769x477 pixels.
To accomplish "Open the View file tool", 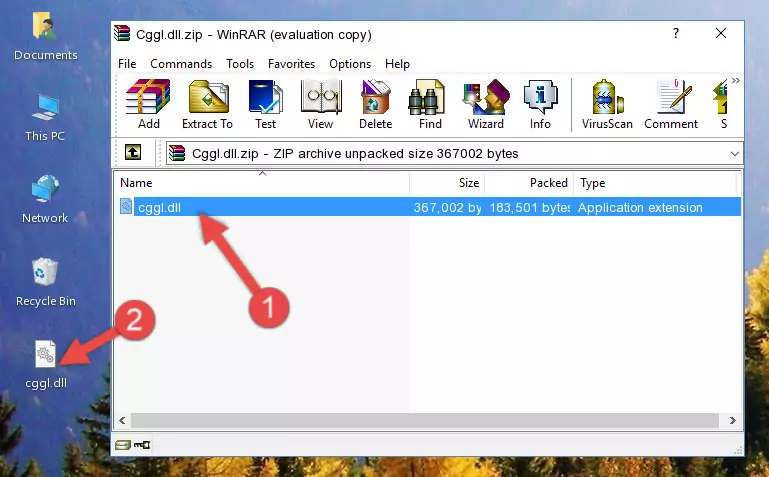I will (x=320, y=104).
